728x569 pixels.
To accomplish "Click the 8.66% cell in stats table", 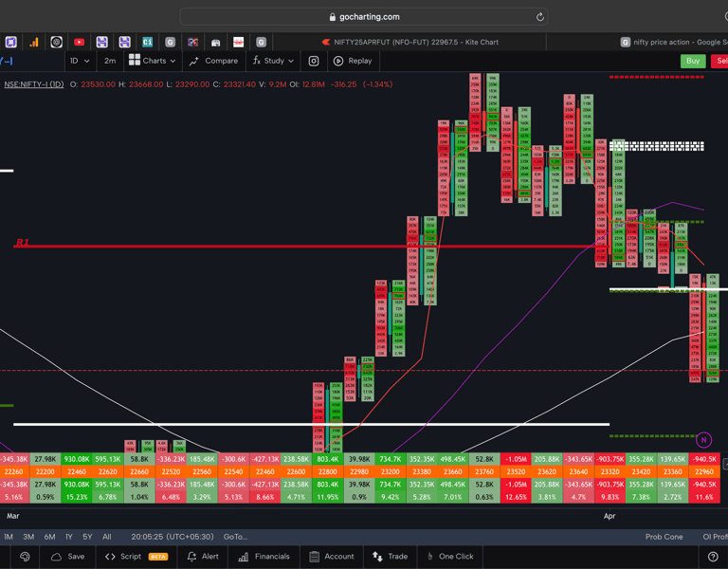I will click(265, 497).
